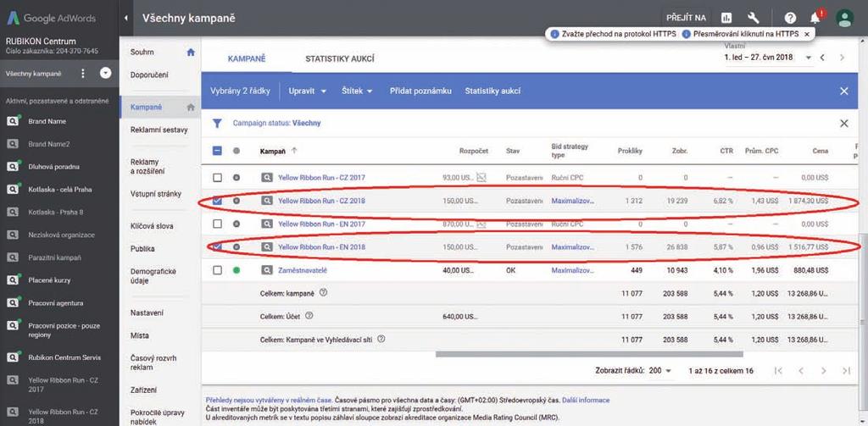Open the wrench tools menu
868x426 pixels.
pyautogui.click(x=753, y=18)
